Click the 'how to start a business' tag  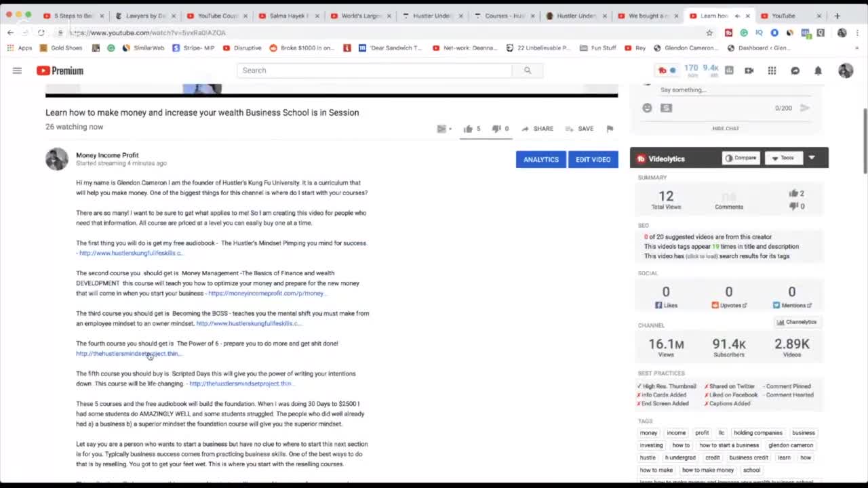pyautogui.click(x=729, y=445)
